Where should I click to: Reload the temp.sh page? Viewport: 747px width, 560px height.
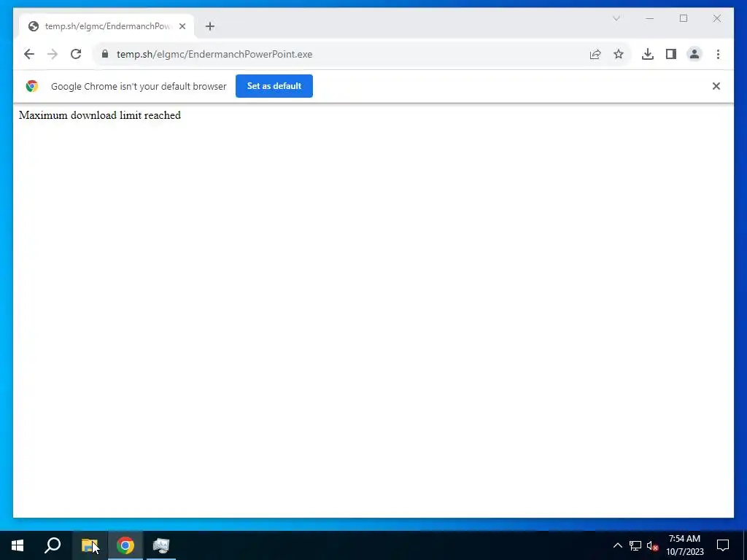[76, 54]
